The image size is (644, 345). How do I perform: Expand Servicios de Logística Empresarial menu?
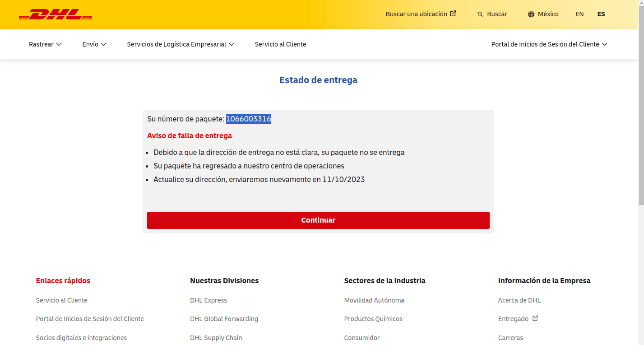point(181,44)
